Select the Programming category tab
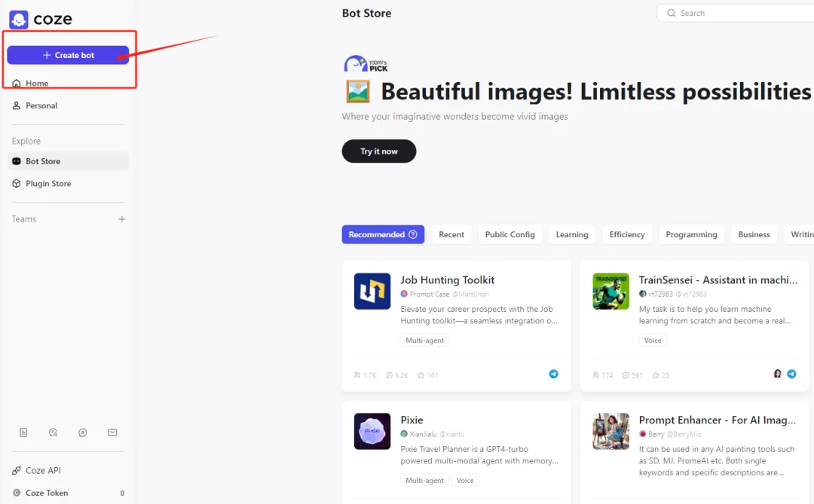 click(x=691, y=234)
